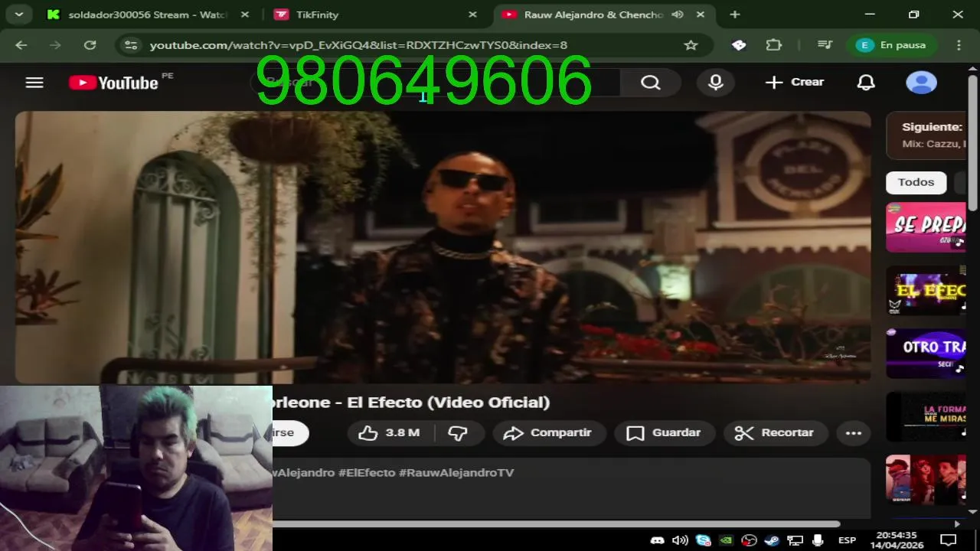The width and height of the screenshot is (980, 551).
Task: Open more actions three-dot menu
Action: tap(854, 433)
